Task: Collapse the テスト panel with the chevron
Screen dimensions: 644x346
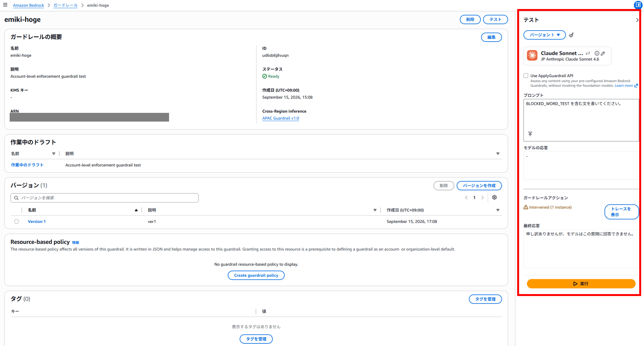Action: pyautogui.click(x=637, y=20)
